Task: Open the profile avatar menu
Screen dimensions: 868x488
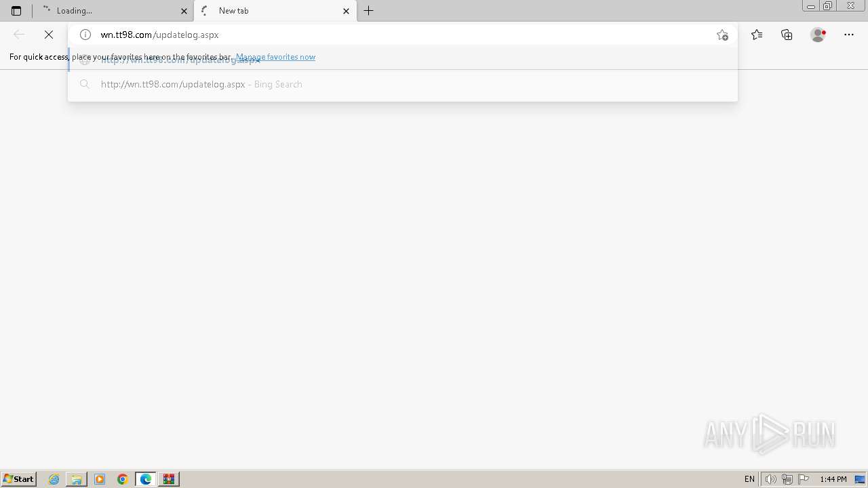Action: 818,35
